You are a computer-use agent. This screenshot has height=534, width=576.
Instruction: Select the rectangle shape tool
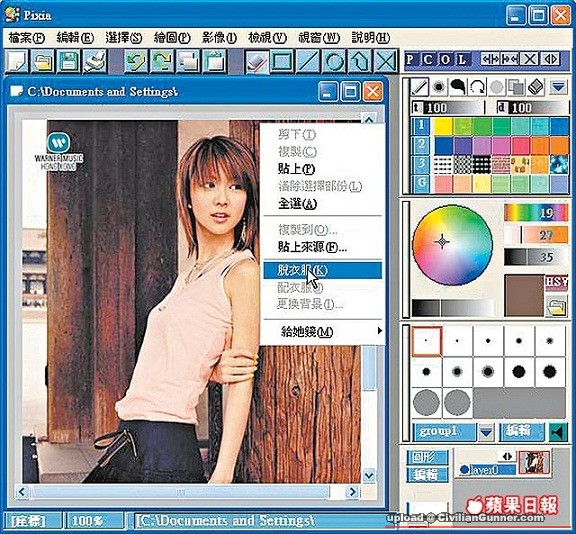[282, 61]
